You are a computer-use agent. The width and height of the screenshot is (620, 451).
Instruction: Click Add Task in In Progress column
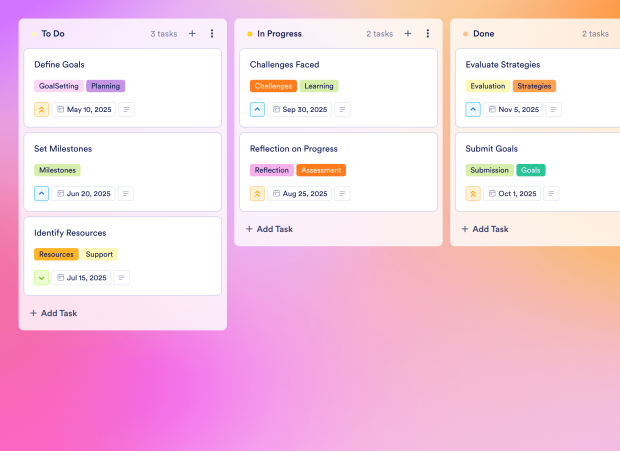269,229
